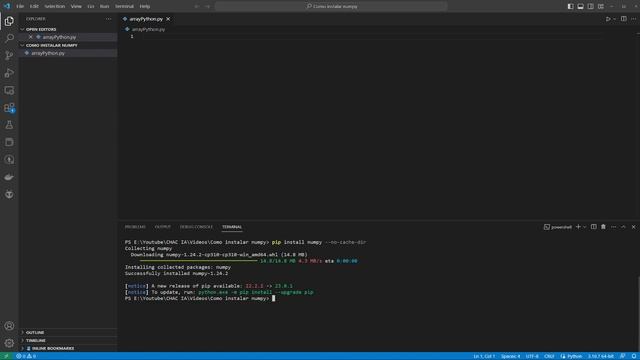The height and width of the screenshot is (360, 640).
Task: Open the Help menu
Action: (x=144, y=7)
